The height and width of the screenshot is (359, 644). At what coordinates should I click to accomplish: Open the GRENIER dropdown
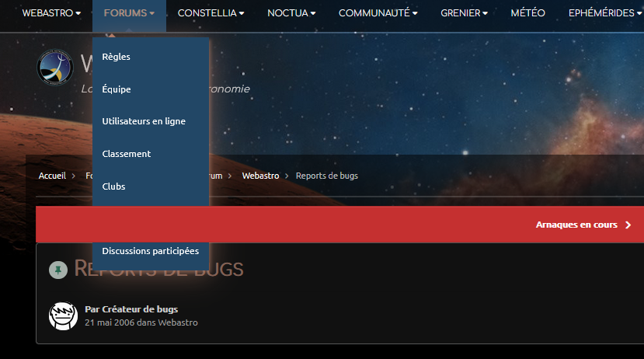pyautogui.click(x=464, y=13)
